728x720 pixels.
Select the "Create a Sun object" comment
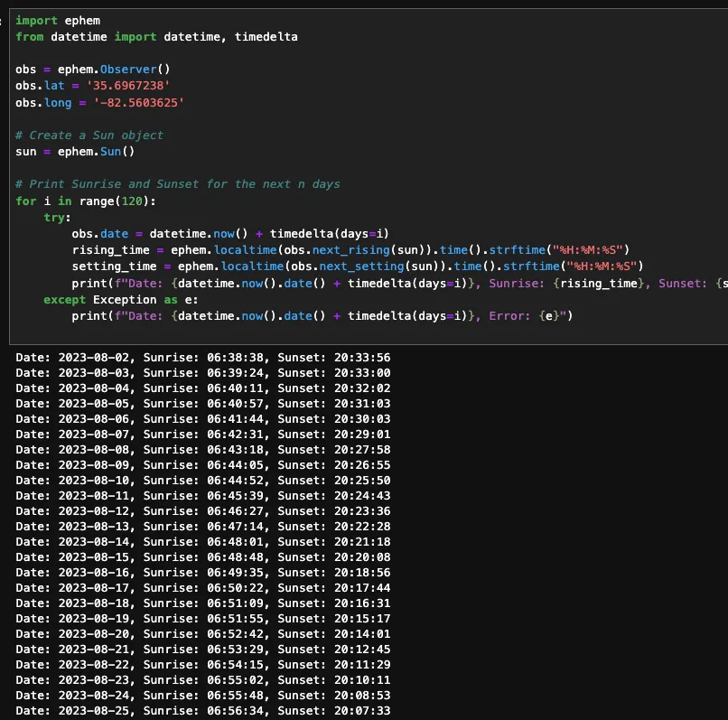(89, 135)
